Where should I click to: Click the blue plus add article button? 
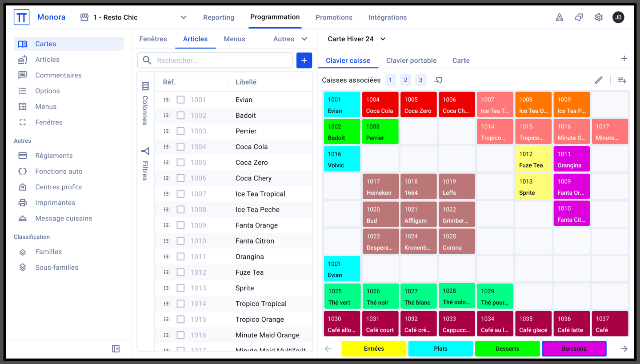pyautogui.click(x=304, y=60)
